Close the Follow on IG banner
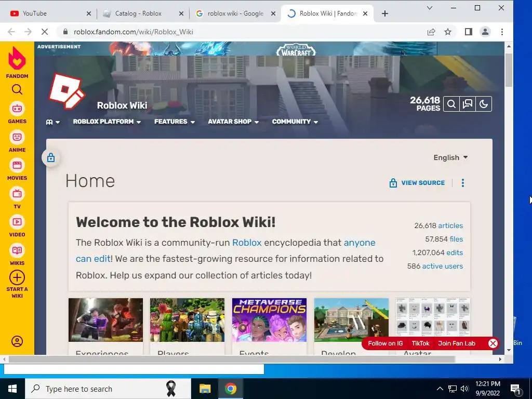532x399 pixels. pos(493,343)
